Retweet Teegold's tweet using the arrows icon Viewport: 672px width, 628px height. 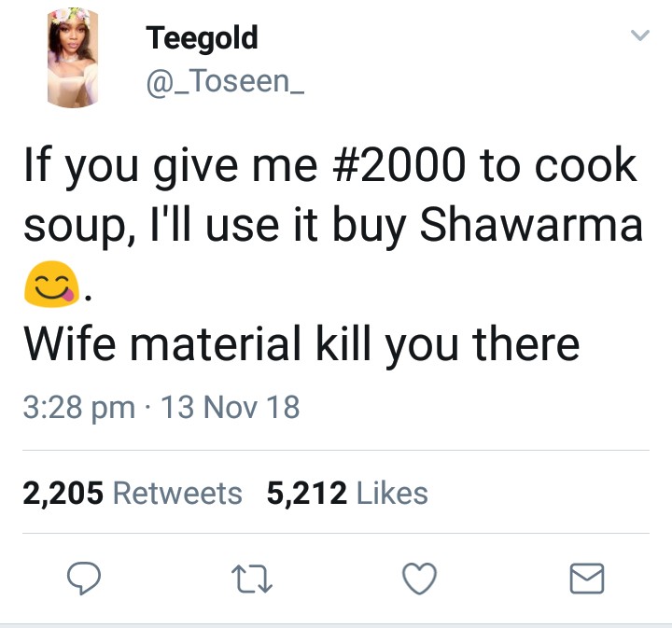point(252,579)
